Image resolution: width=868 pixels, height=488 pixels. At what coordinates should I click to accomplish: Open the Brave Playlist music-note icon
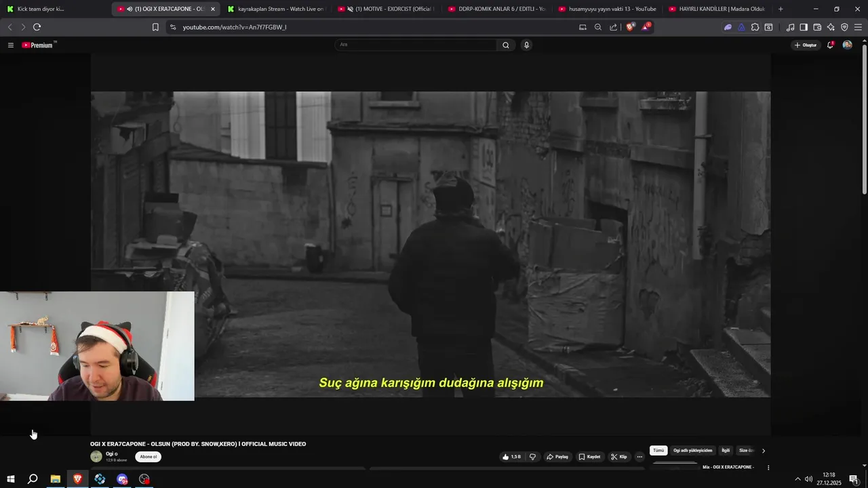tap(790, 27)
